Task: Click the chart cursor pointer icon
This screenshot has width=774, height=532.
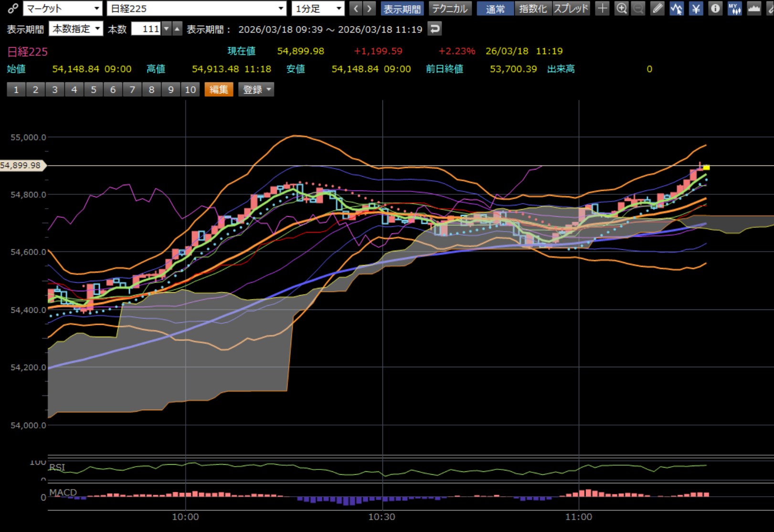Action: [x=677, y=9]
